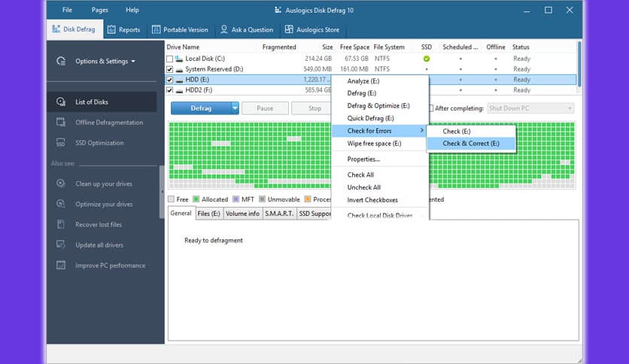Switch to the General tab
The width and height of the screenshot is (629, 364).
(x=181, y=214)
